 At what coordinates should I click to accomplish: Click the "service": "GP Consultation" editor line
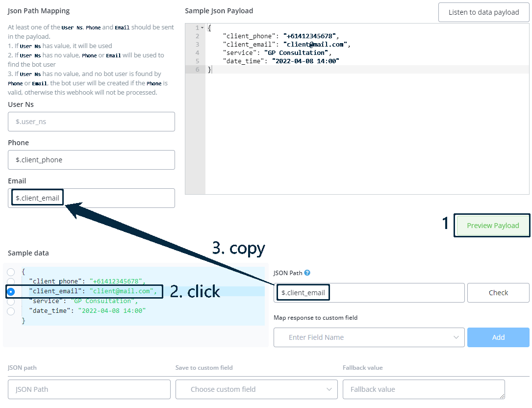(x=277, y=52)
